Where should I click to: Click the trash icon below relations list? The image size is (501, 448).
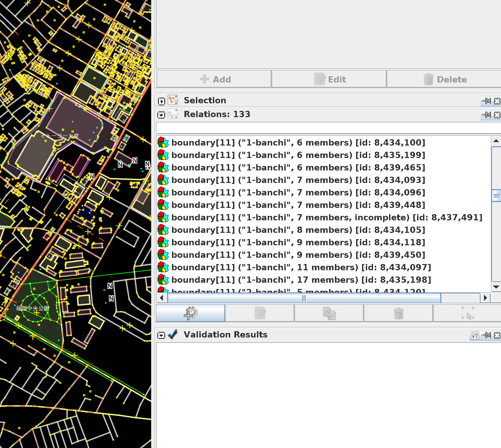[x=398, y=313]
